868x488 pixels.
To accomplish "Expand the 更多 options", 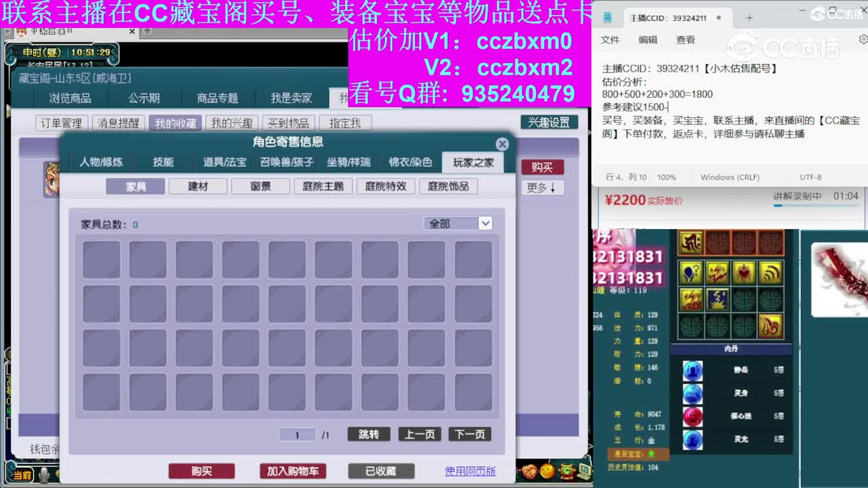I will tap(542, 188).
